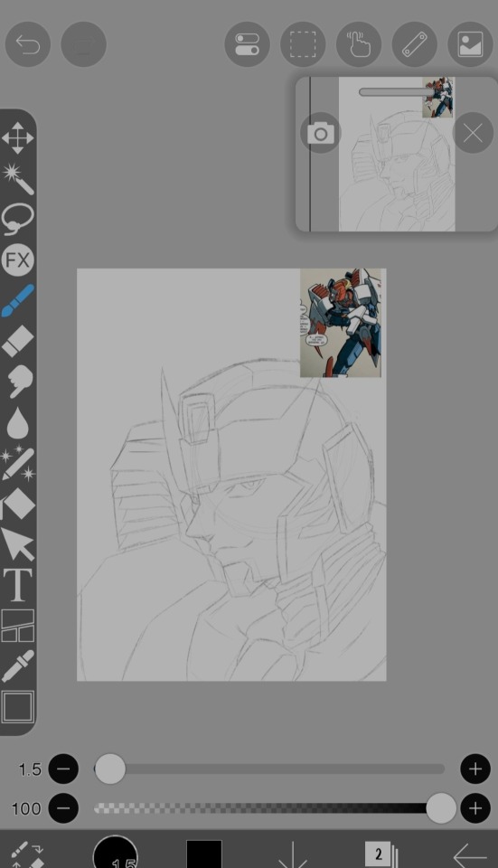Tap the Stabilizer hand-touch icon
Viewport: 498px width, 868px height.
359,44
